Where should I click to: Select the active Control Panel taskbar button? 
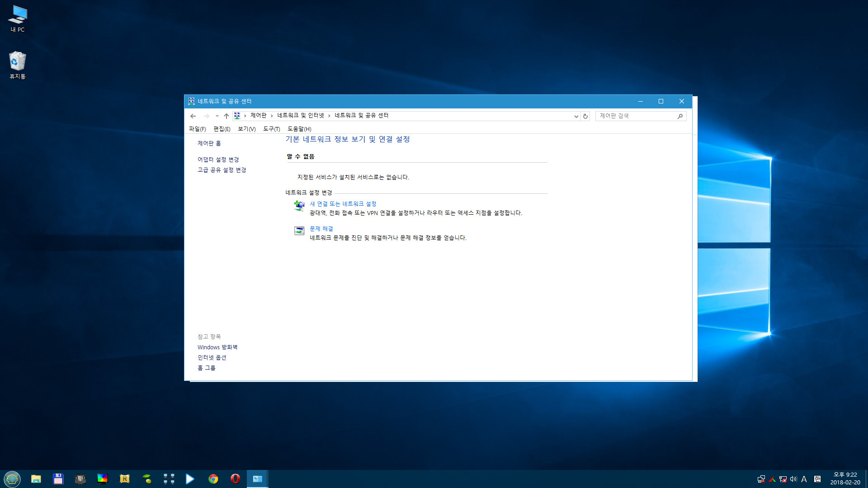(x=258, y=479)
